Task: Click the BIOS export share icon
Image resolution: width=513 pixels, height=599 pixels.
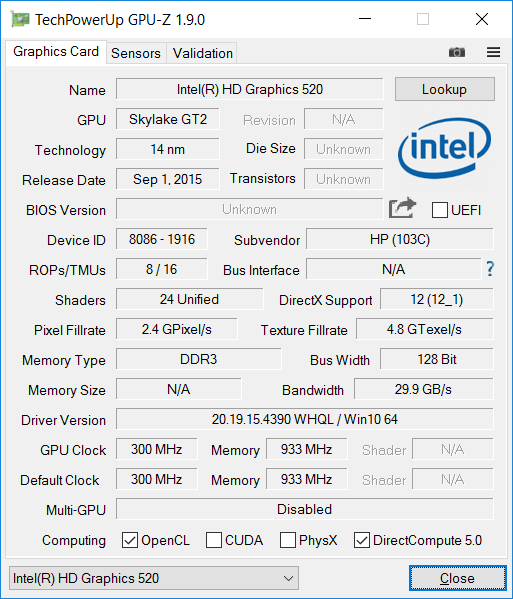Action: tap(402, 208)
